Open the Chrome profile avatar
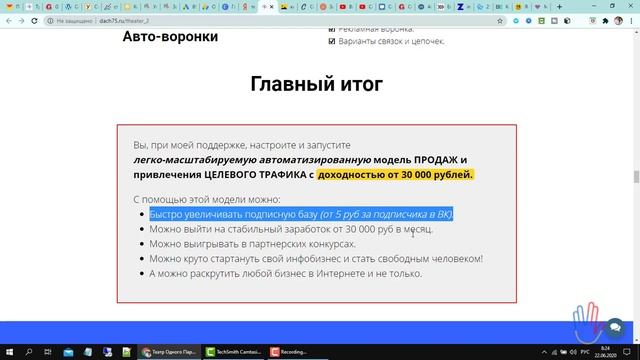640x360 pixels. [618, 21]
